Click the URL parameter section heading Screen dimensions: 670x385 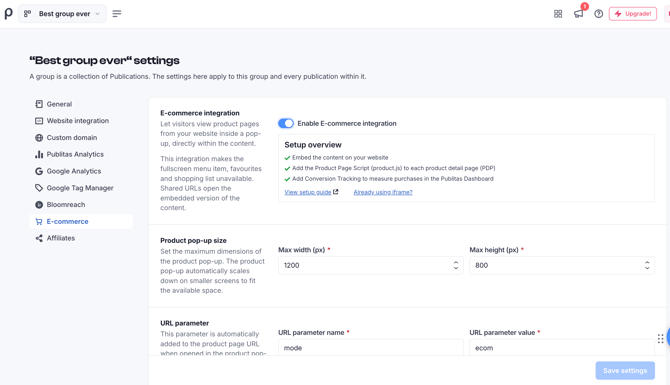pos(185,323)
